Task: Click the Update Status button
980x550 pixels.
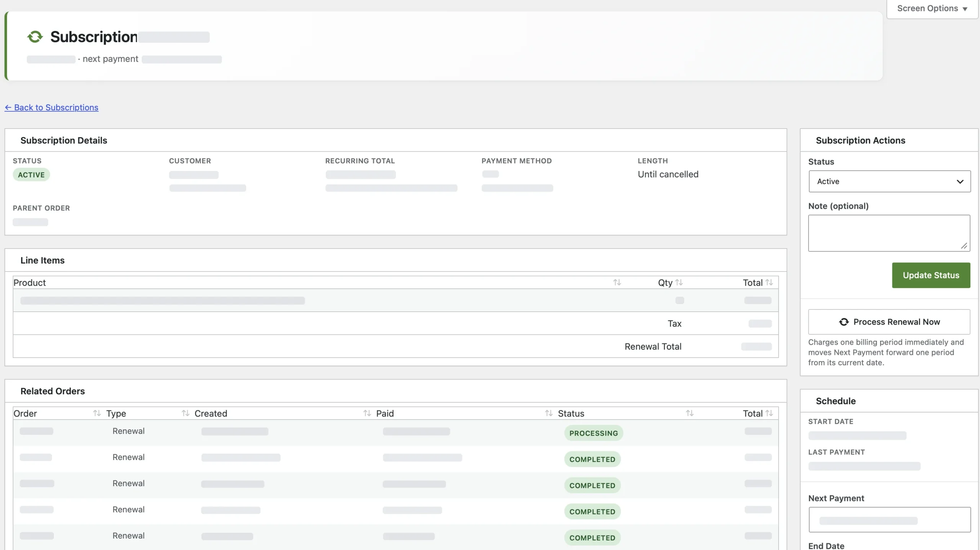Action: point(931,275)
